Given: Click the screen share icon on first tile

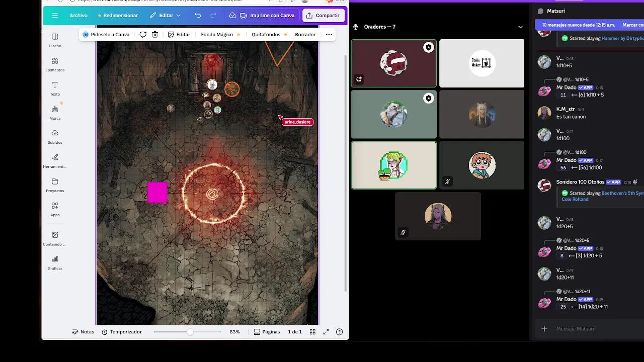Looking at the screenshot, I should point(359,79).
